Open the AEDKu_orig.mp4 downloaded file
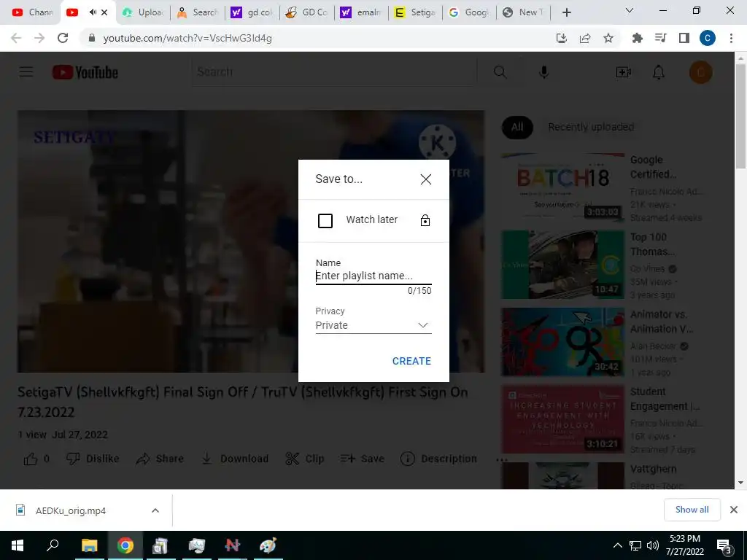The width and height of the screenshot is (747, 560). point(71,510)
